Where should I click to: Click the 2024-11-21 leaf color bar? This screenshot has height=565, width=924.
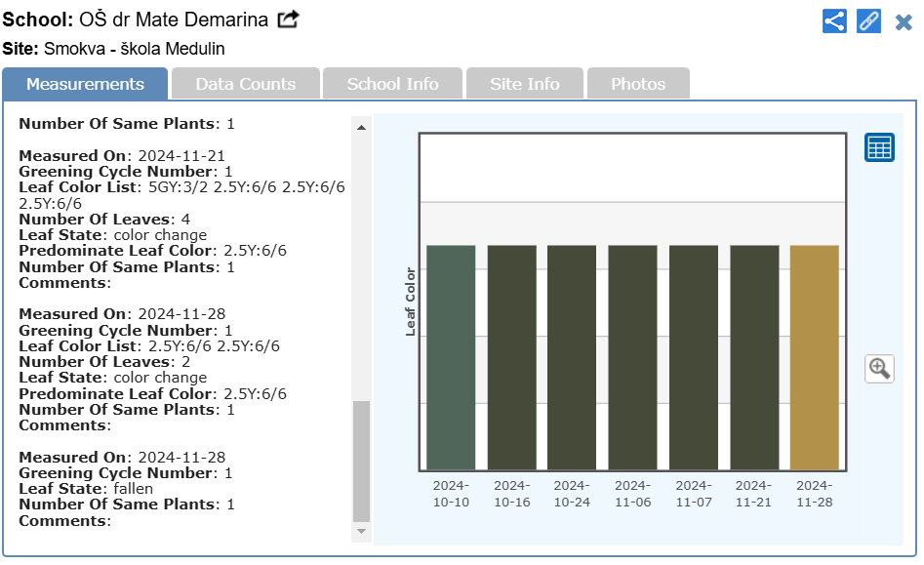pos(753,357)
